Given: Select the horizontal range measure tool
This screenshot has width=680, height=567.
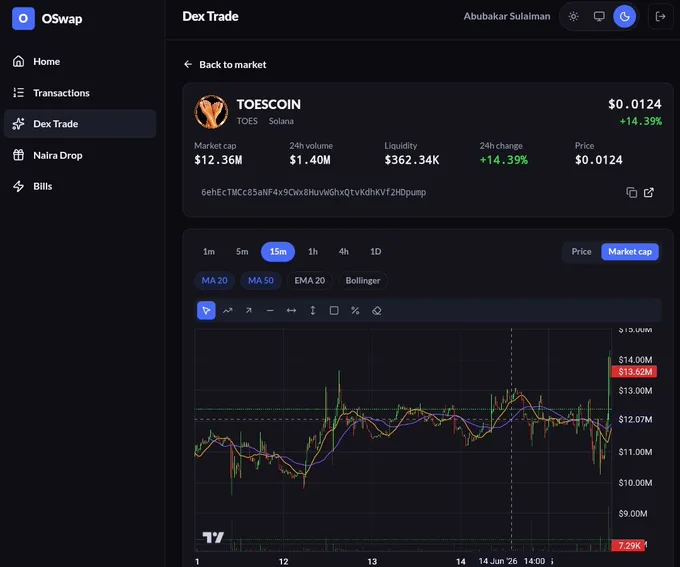Looking at the screenshot, I should [291, 311].
